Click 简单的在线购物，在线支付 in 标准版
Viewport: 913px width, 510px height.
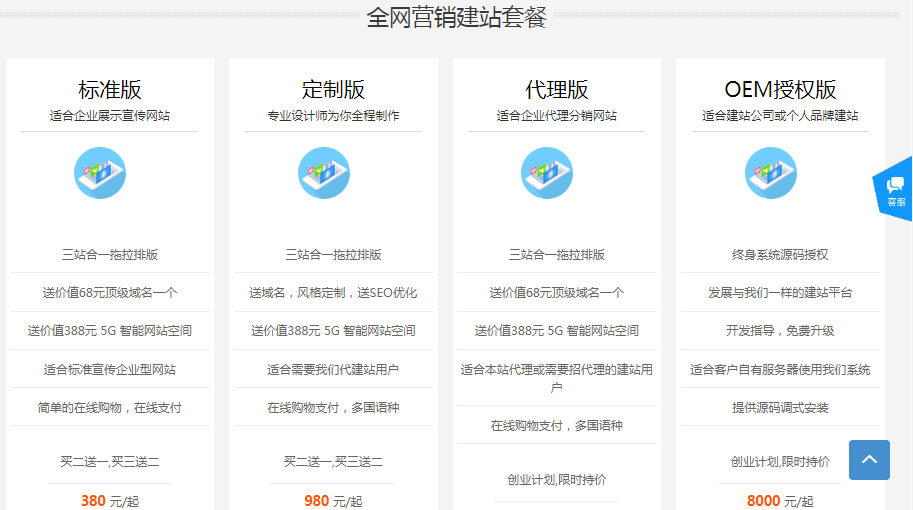[110, 407]
